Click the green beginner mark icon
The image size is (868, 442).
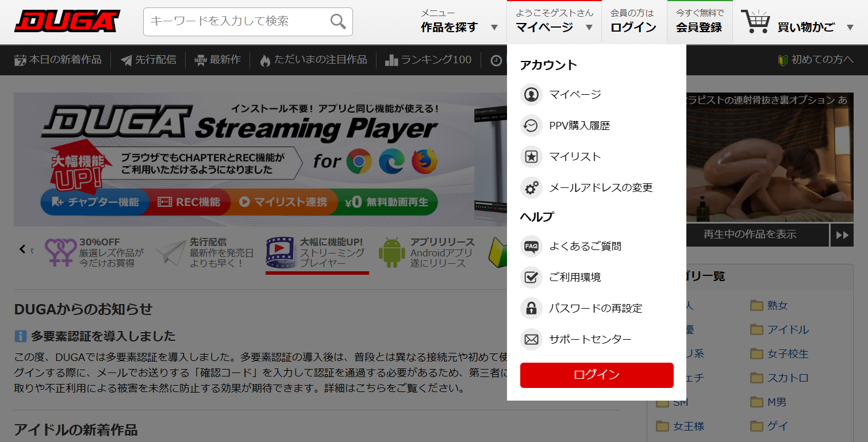782,60
